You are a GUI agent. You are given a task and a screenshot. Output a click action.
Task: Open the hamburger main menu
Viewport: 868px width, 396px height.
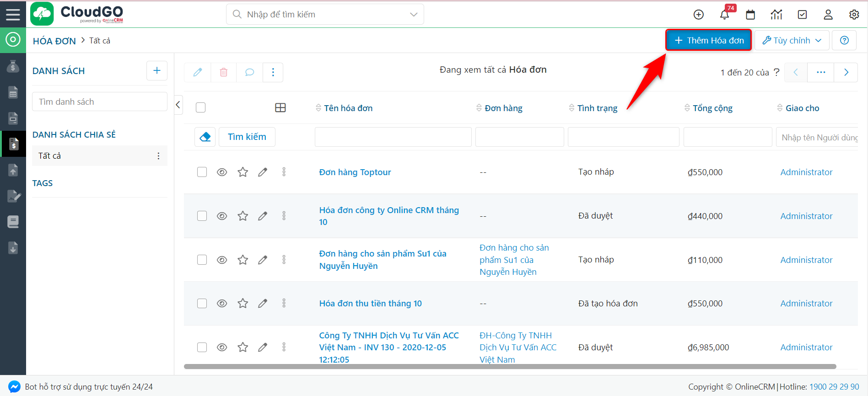click(13, 14)
